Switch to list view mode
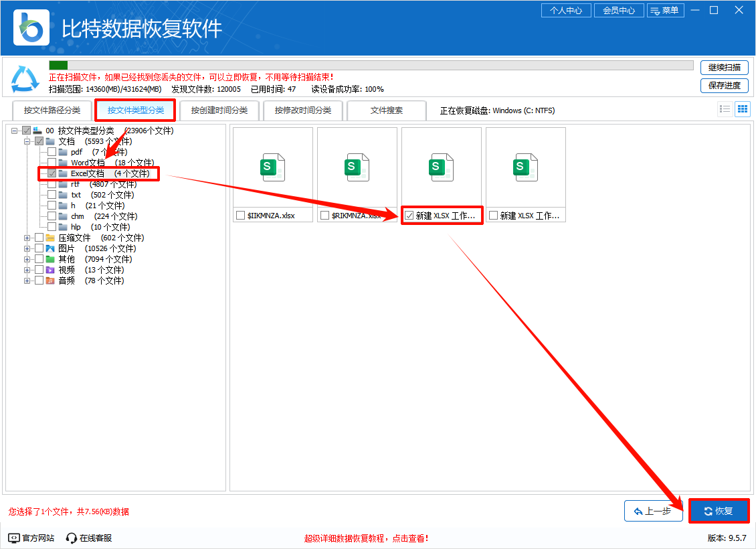Viewport: 756px width, 549px height. 725,108
